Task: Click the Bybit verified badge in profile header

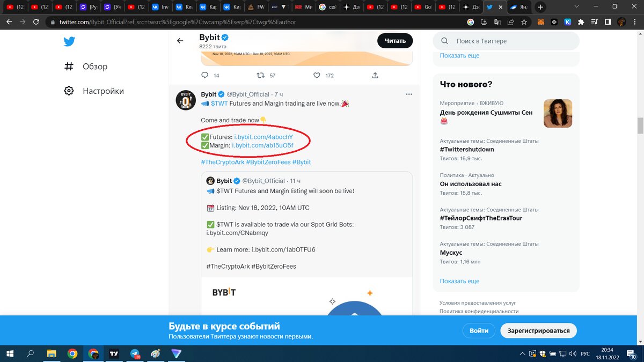Action: point(226,38)
